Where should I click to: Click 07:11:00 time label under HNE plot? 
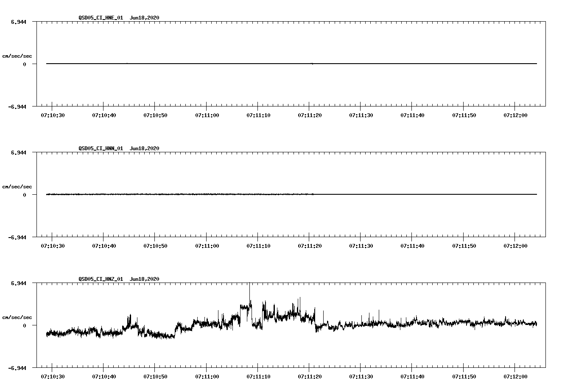click(207, 115)
